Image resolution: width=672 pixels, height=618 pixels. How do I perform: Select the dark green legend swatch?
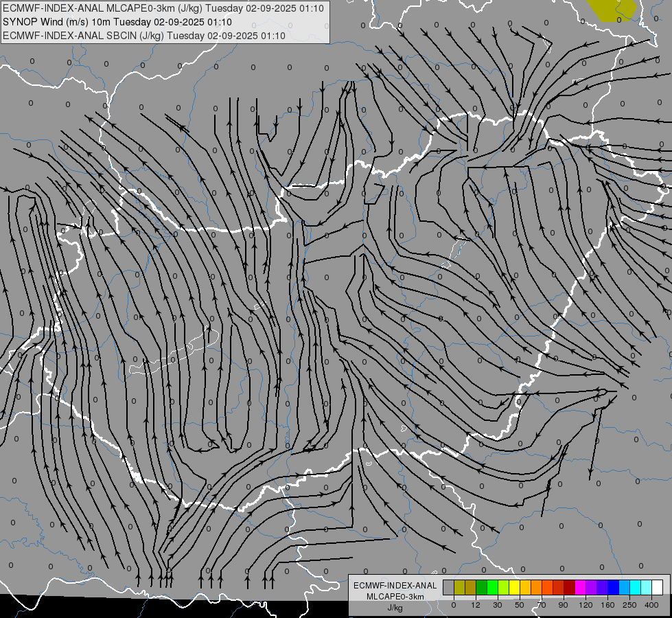[481, 587]
